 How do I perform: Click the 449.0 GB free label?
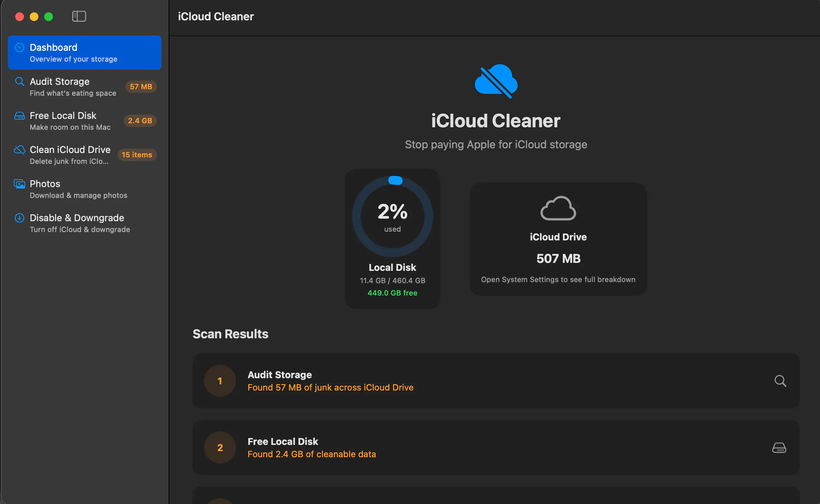tap(393, 293)
